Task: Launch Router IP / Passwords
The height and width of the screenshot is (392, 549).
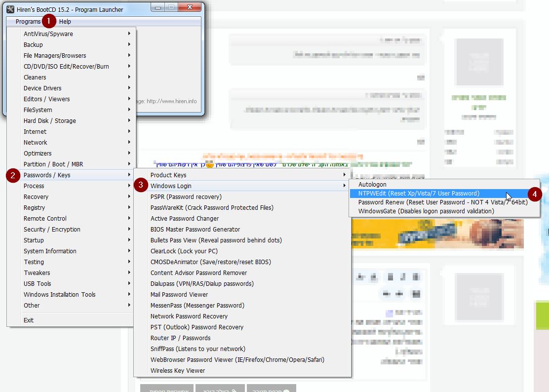Action: [242, 337]
